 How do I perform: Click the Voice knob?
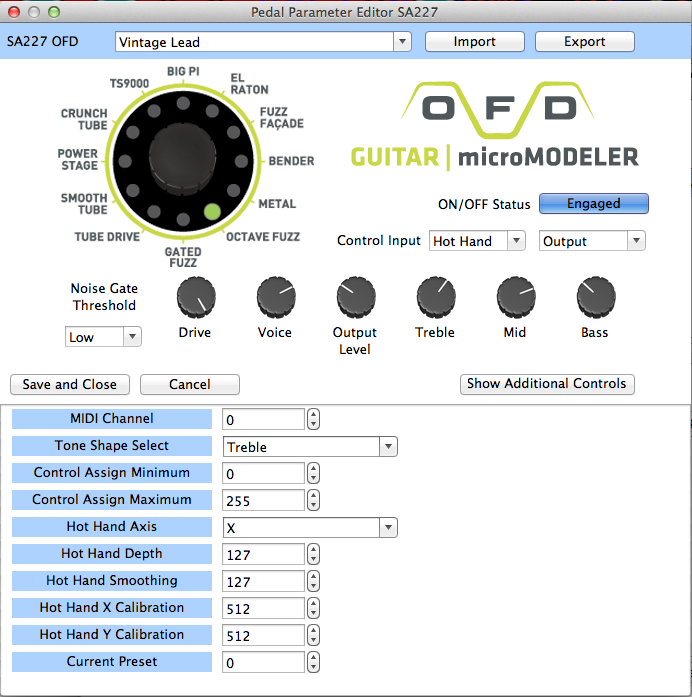(x=276, y=297)
